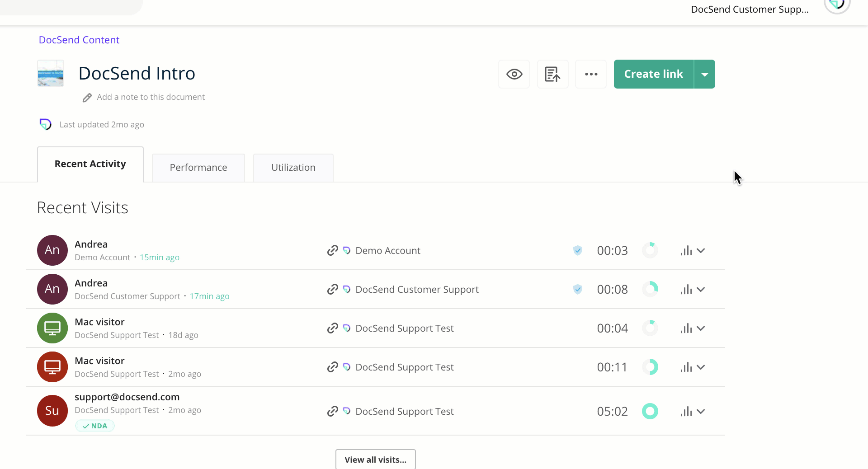The width and height of the screenshot is (868, 469).
Task: Click Andrea's avatar in Customer Support visit
Action: [x=52, y=289]
